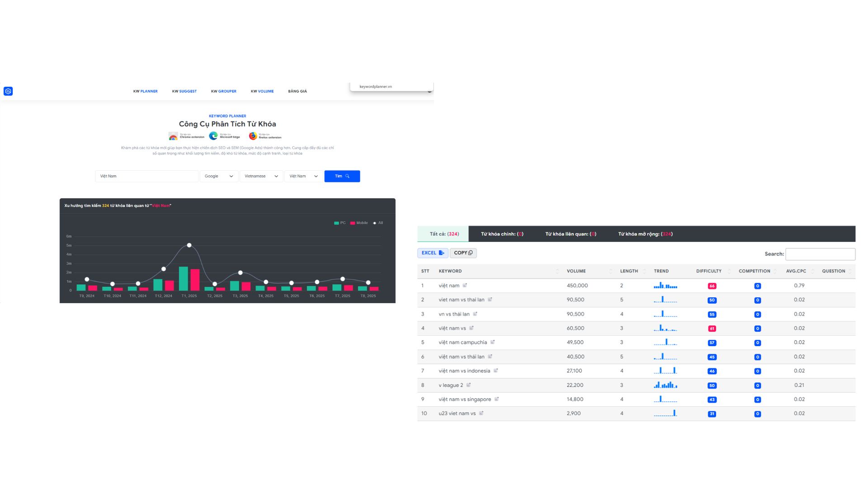Toggle the PC series in chart legend
868x488 pixels.
340,223
